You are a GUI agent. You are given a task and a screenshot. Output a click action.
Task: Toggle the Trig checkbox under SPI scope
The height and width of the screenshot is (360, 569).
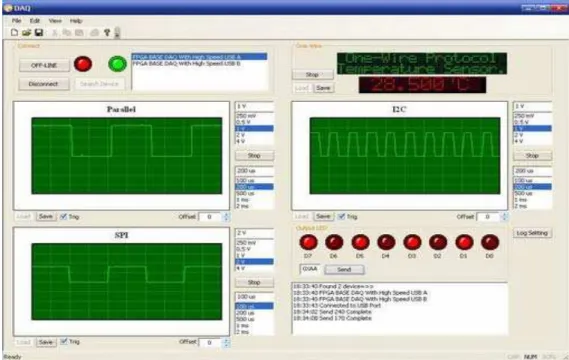(x=64, y=341)
